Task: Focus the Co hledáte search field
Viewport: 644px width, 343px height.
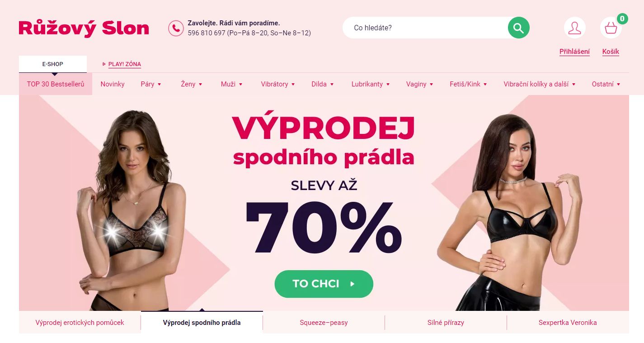Action: pos(425,28)
